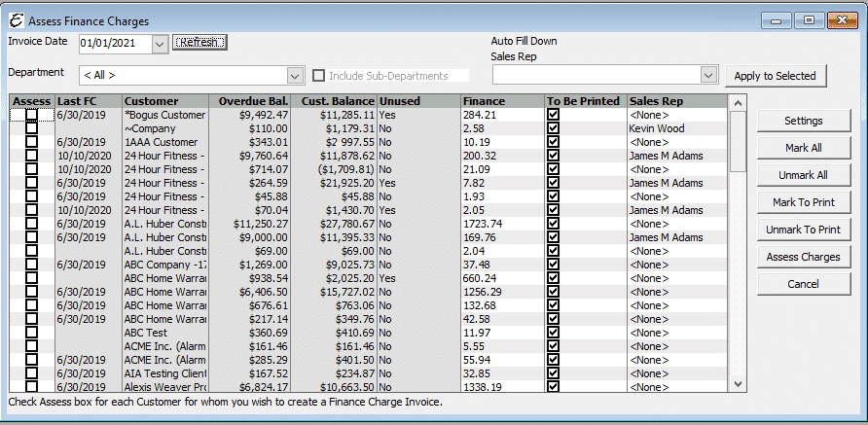
Task: Click overdue balance $9,492.47
Action: point(263,115)
